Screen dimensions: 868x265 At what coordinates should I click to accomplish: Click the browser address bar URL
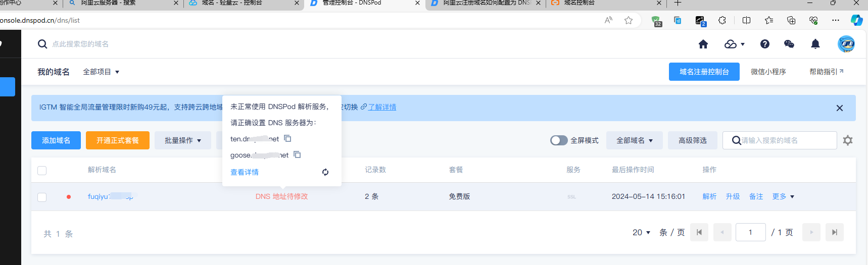(x=40, y=20)
